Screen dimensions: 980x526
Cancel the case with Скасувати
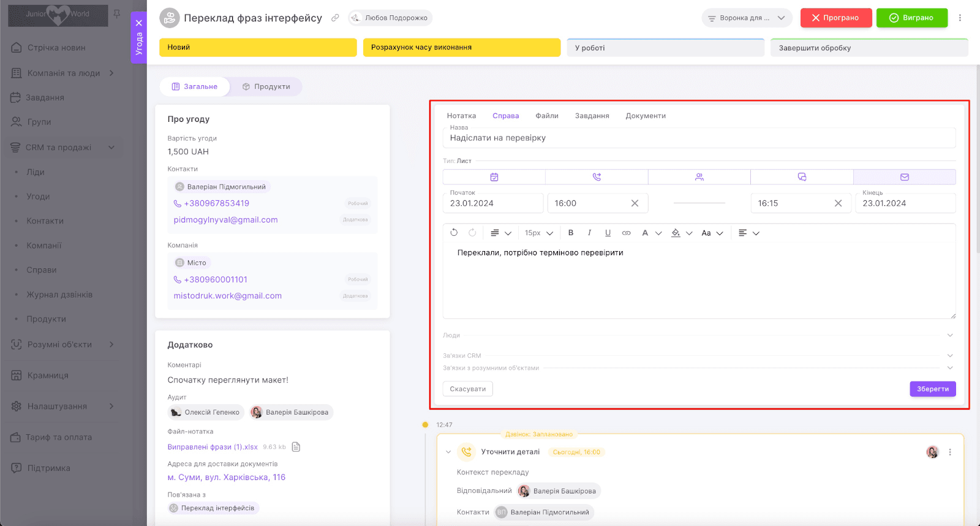tap(468, 389)
